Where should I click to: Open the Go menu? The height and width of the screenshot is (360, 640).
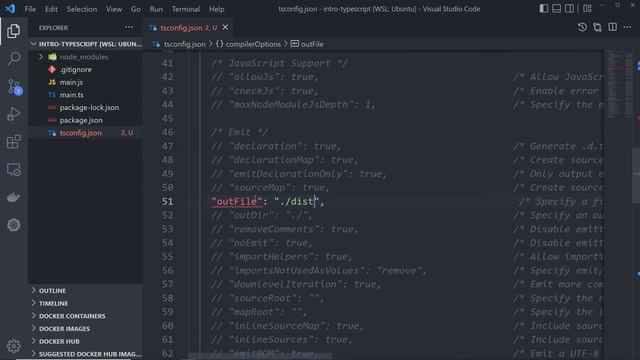[x=136, y=9]
